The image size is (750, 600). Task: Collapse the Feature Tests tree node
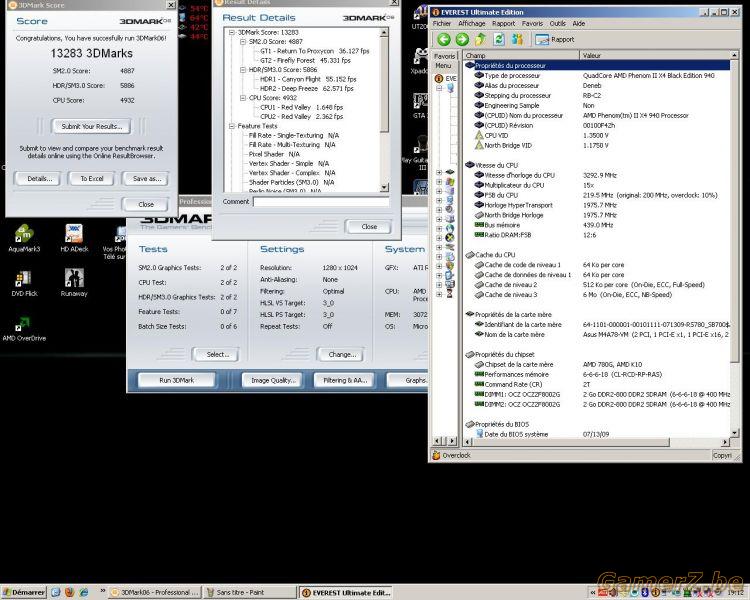point(232,126)
